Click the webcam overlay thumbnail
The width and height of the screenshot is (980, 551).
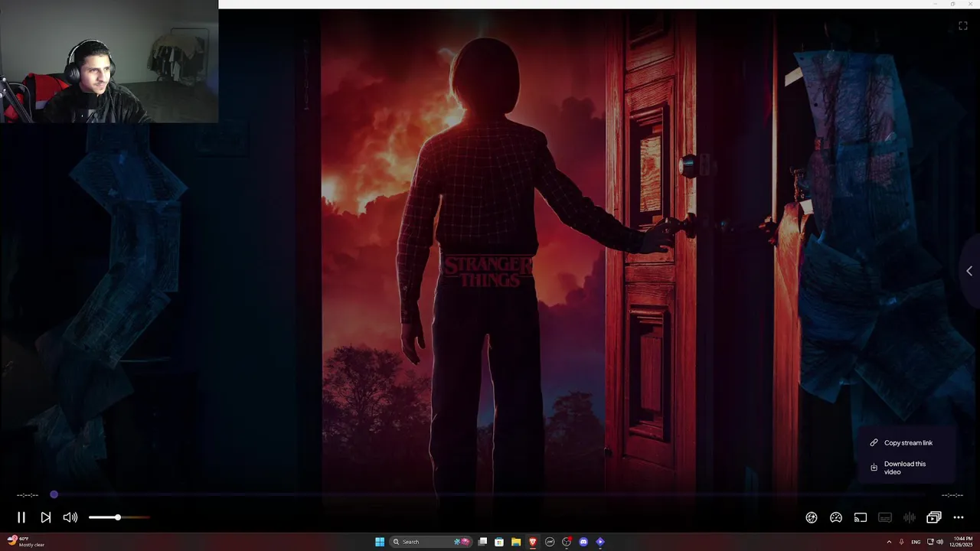click(x=109, y=61)
